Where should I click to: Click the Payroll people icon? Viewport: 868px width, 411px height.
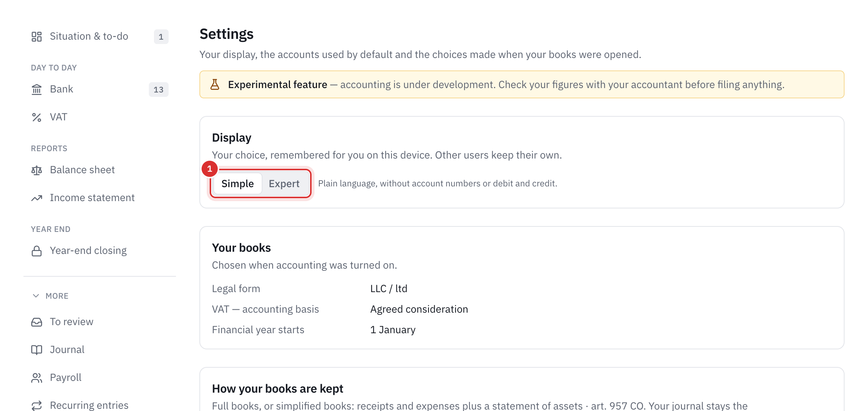coord(37,378)
